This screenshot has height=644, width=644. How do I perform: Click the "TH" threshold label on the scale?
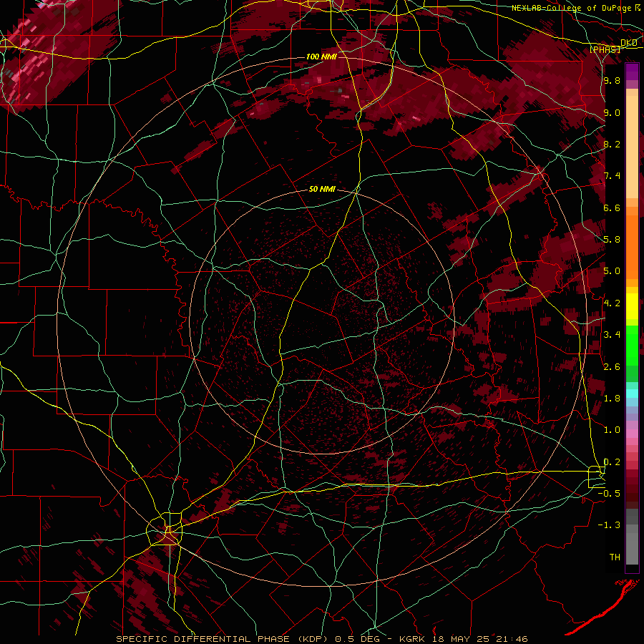[615, 557]
